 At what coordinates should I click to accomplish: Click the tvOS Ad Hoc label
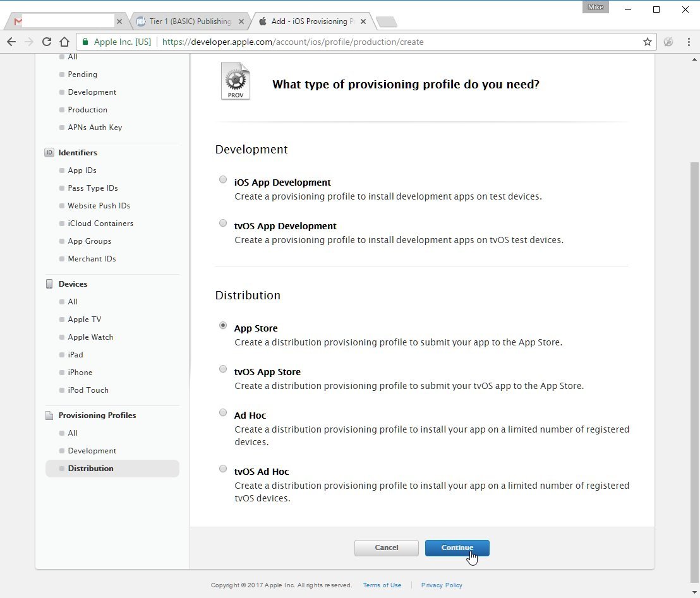tap(262, 472)
